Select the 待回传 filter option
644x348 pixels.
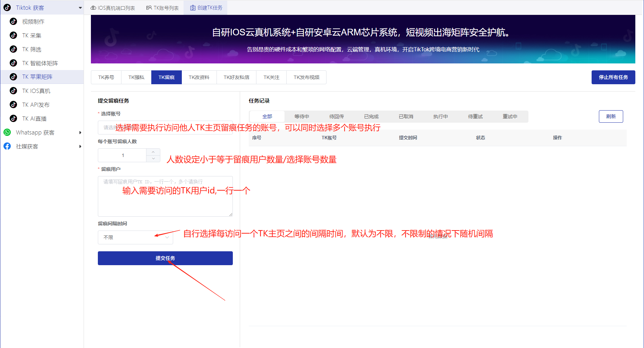pyautogui.click(x=336, y=116)
